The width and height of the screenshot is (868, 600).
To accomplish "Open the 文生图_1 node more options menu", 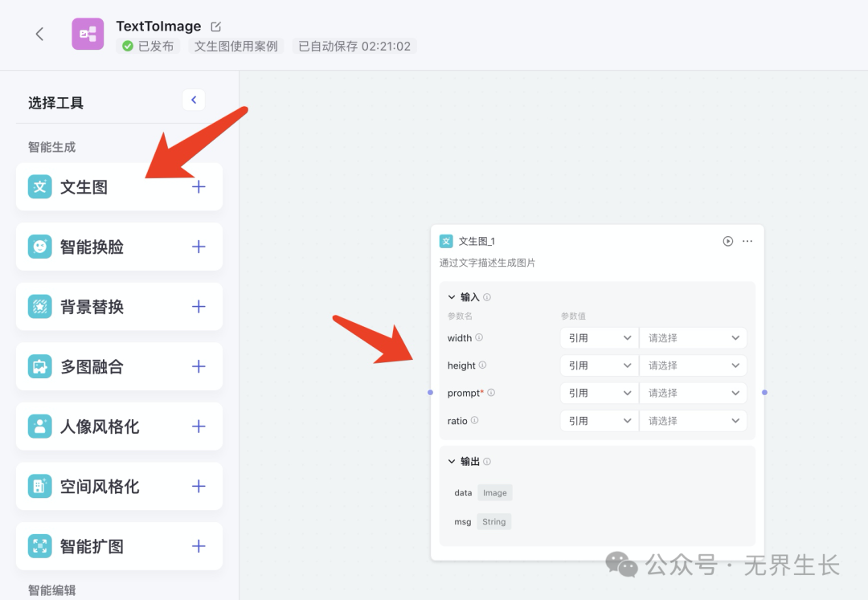I will point(747,241).
